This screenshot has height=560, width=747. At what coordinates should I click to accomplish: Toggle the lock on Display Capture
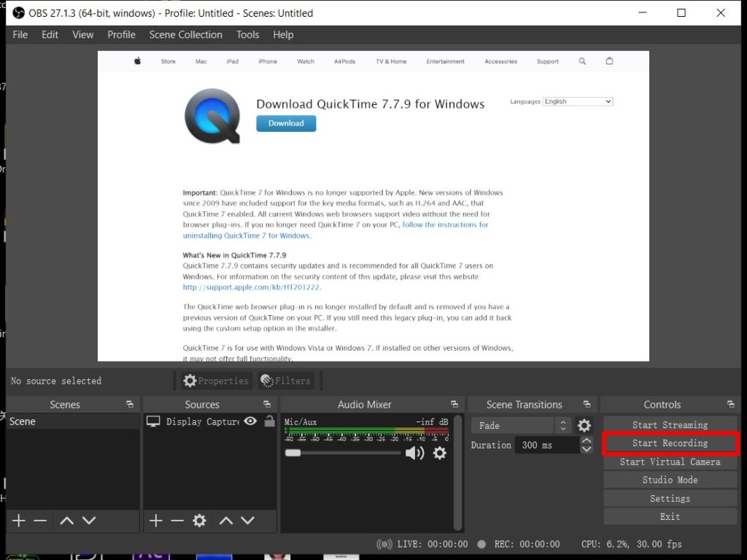(x=270, y=421)
